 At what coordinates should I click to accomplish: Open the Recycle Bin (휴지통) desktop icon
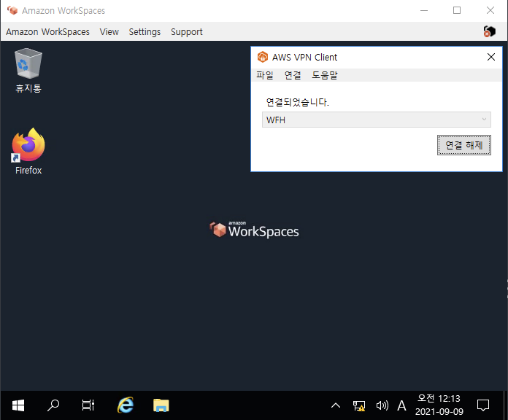point(28,71)
